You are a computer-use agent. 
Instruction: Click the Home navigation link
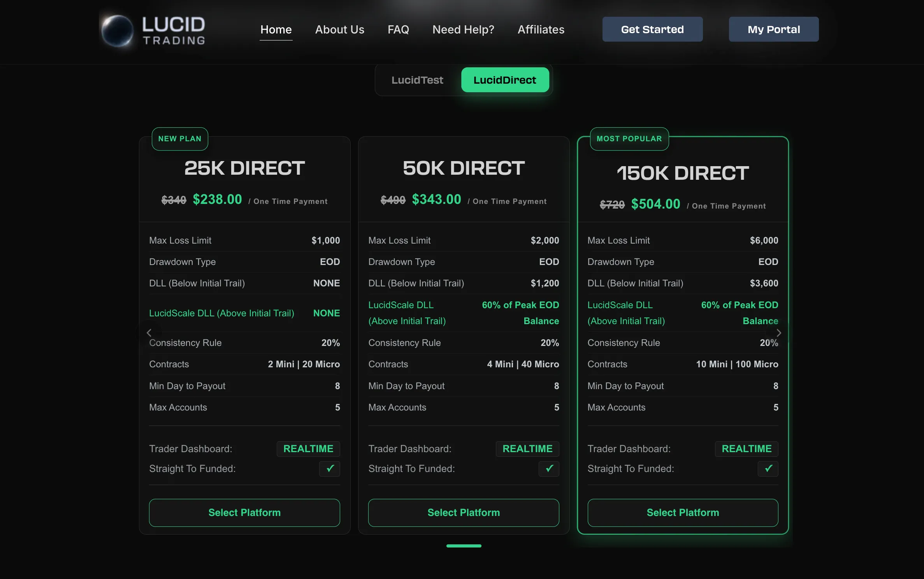click(x=276, y=30)
